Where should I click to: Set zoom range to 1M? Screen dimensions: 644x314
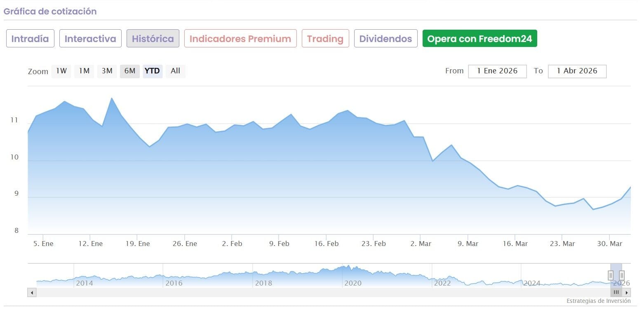click(84, 71)
